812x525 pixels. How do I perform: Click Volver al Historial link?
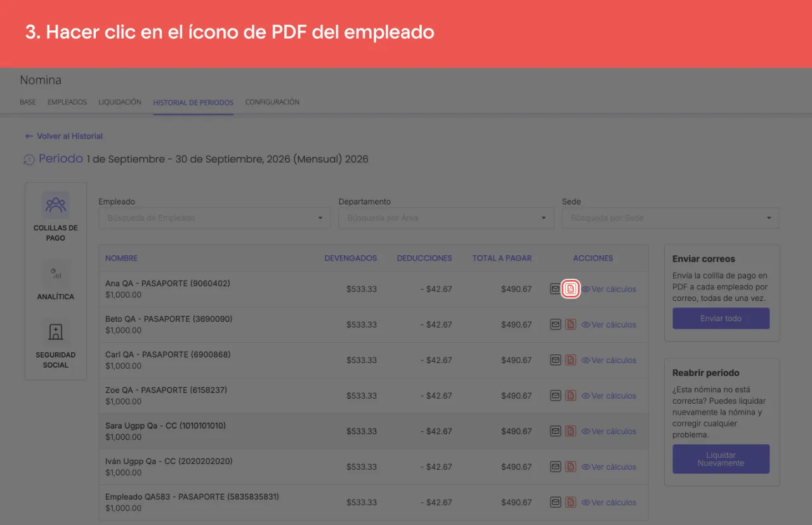coord(63,136)
